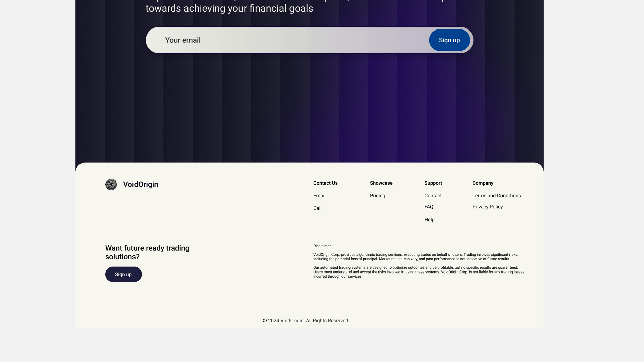The image size is (644, 362).
Task: Click the VoidOrigin logo icon
Action: tap(111, 184)
